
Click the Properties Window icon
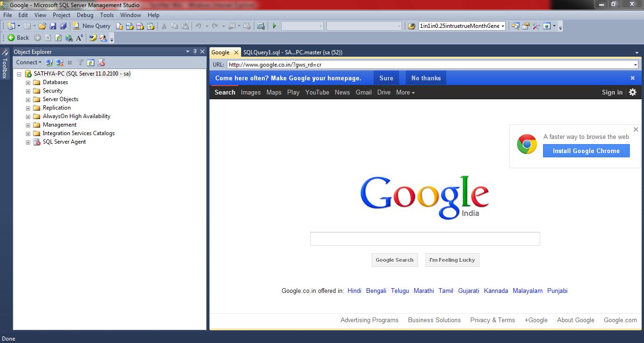point(526,26)
